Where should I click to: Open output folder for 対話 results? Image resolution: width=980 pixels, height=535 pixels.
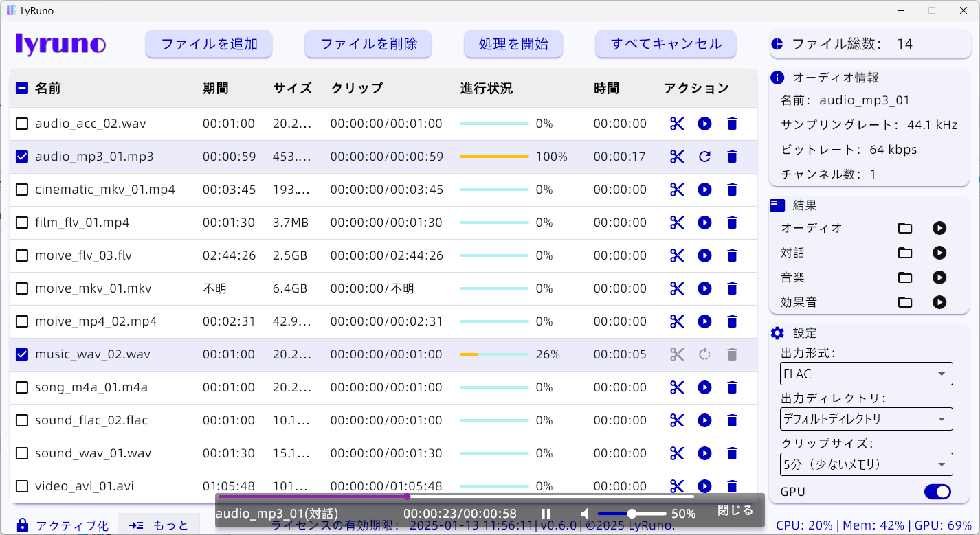coord(904,253)
